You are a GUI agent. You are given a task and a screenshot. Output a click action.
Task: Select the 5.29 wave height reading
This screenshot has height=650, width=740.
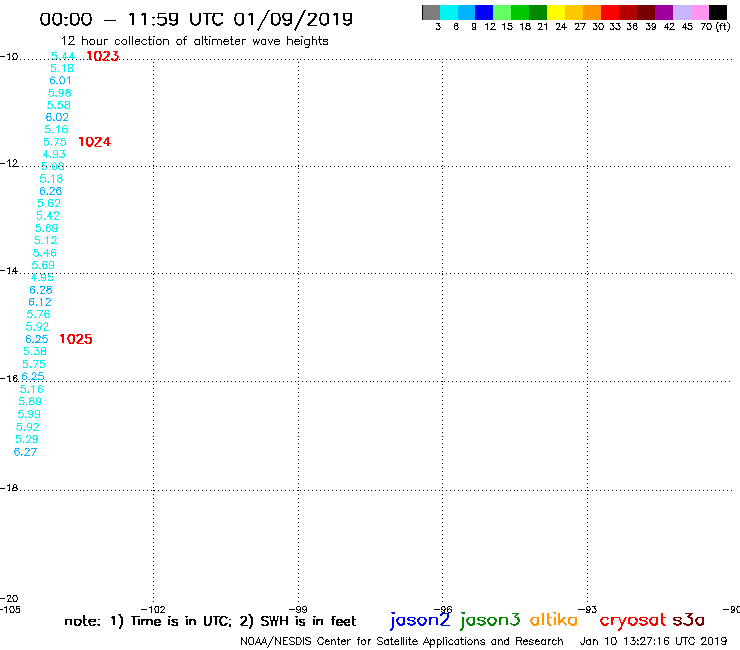pos(27,439)
